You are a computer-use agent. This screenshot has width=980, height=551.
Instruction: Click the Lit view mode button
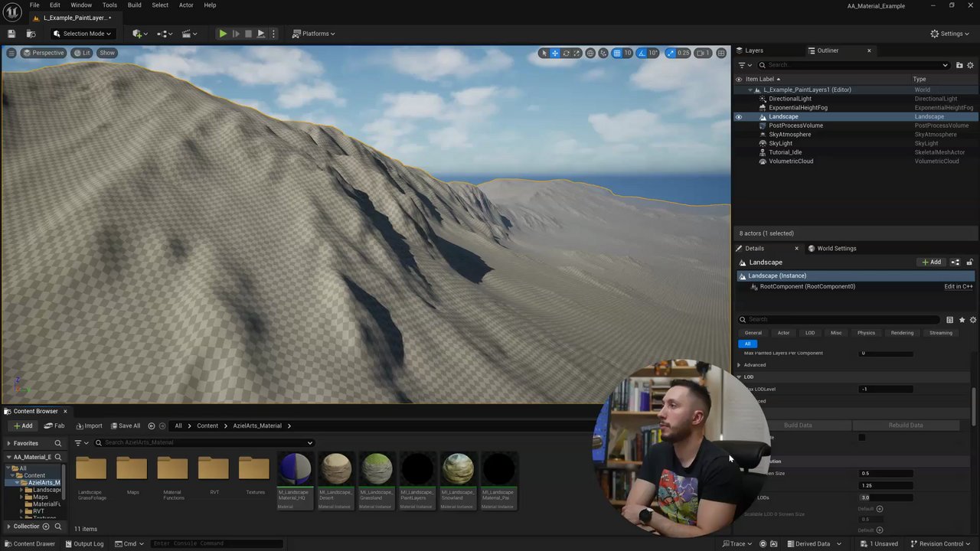coord(82,53)
